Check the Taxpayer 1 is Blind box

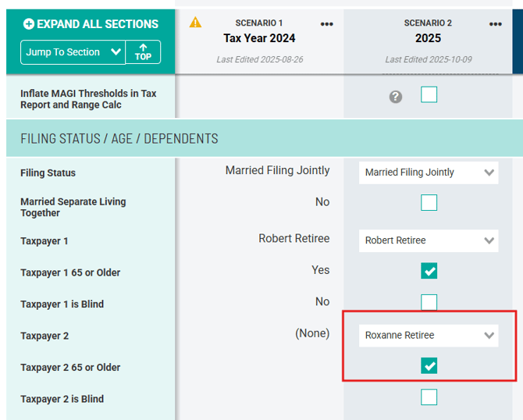pyautogui.click(x=429, y=302)
